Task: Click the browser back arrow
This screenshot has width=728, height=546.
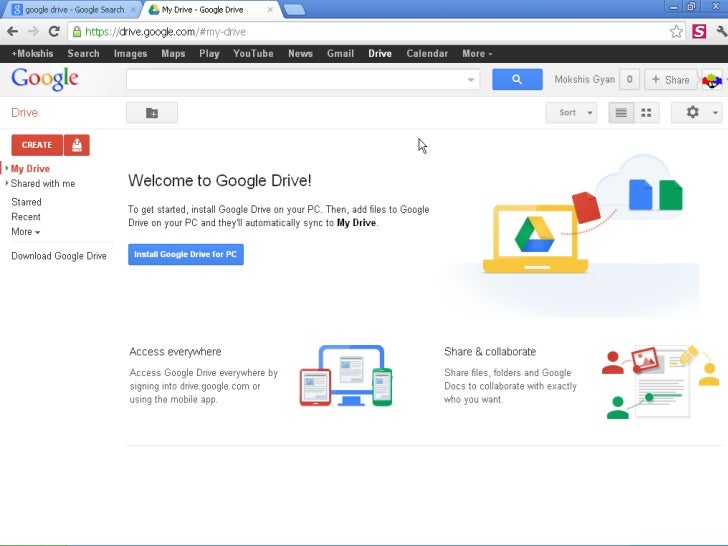Action: tap(13, 32)
